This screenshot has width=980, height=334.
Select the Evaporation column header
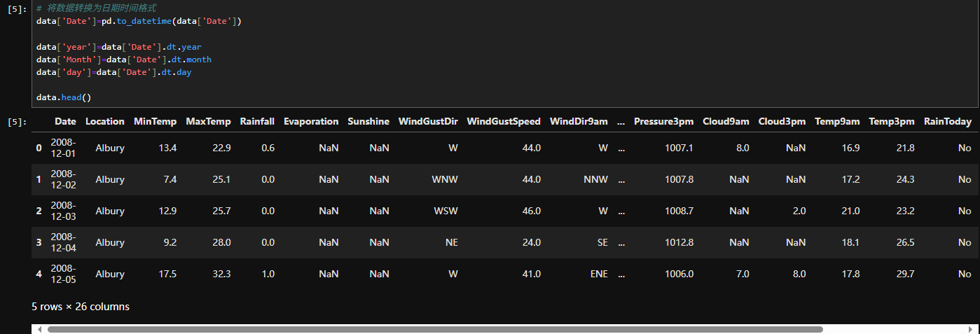pos(311,121)
